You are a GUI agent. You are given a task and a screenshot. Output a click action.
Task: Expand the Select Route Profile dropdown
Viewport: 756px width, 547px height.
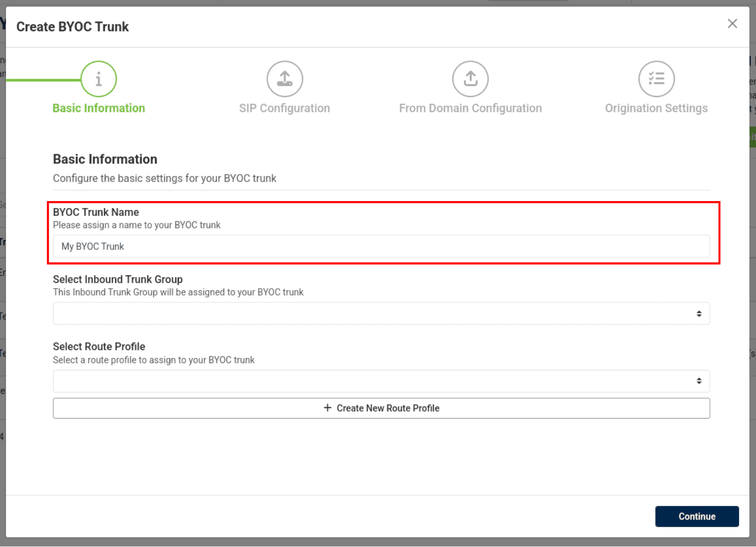(x=381, y=381)
